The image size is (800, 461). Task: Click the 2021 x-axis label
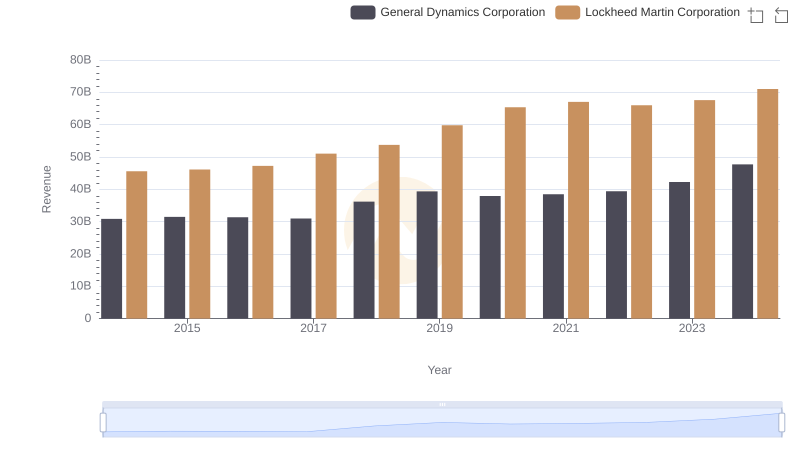(566, 328)
